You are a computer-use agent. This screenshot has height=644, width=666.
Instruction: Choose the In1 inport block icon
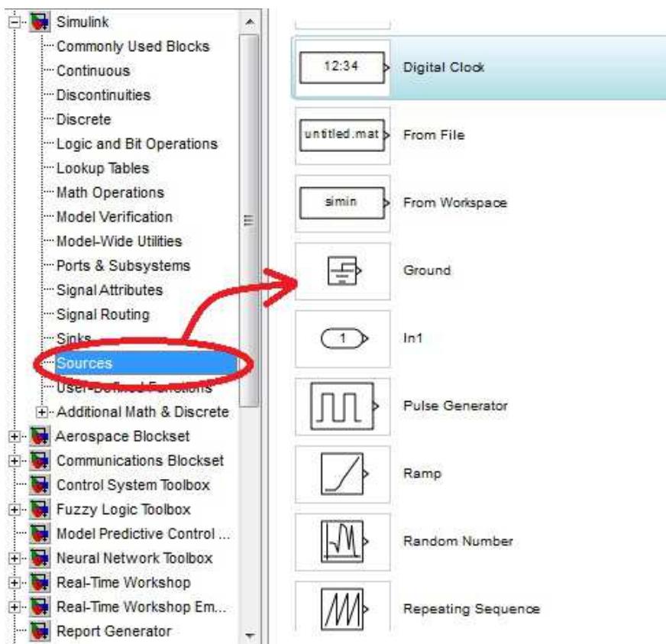(x=344, y=338)
